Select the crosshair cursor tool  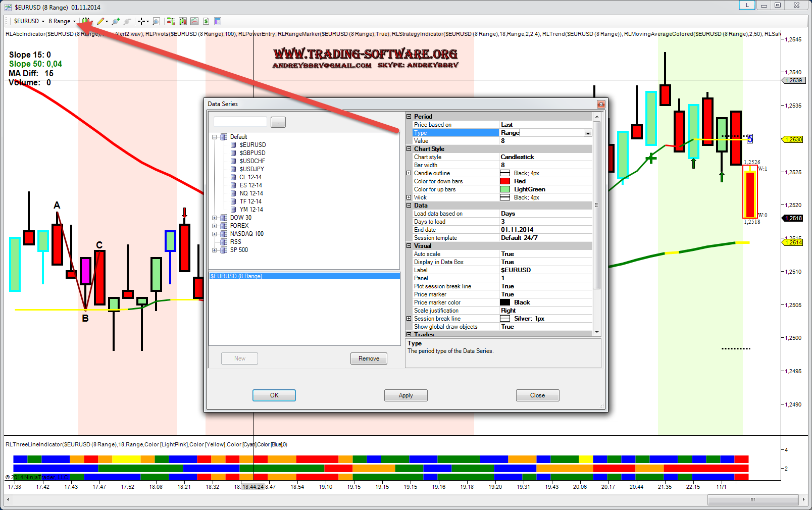point(142,21)
